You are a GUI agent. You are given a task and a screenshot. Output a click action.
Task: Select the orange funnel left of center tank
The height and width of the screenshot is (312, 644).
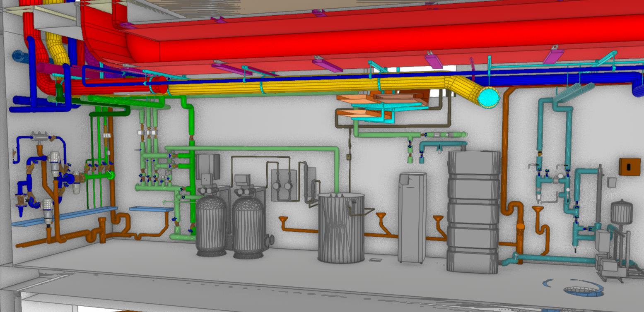click(284, 219)
